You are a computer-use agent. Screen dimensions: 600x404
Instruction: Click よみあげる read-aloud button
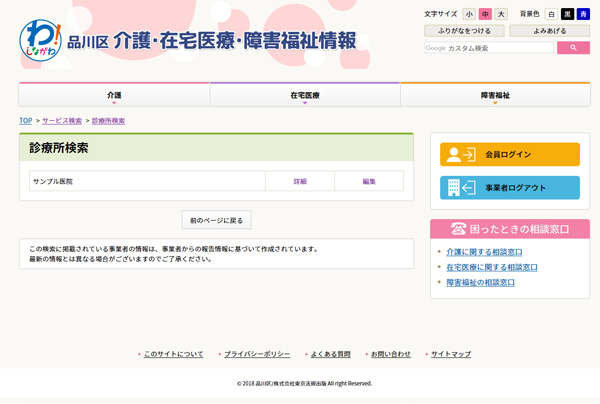549,31
